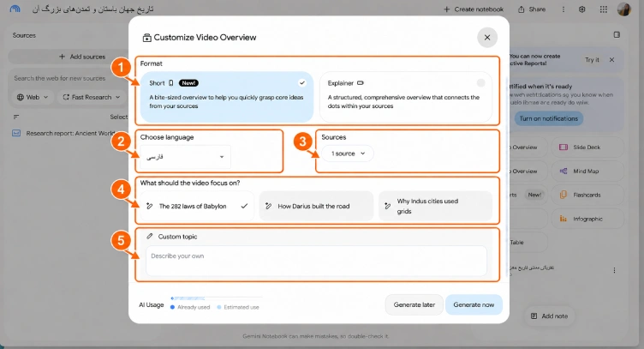Click the wand icon on Indus cities topic
644x349 pixels.
(x=387, y=206)
